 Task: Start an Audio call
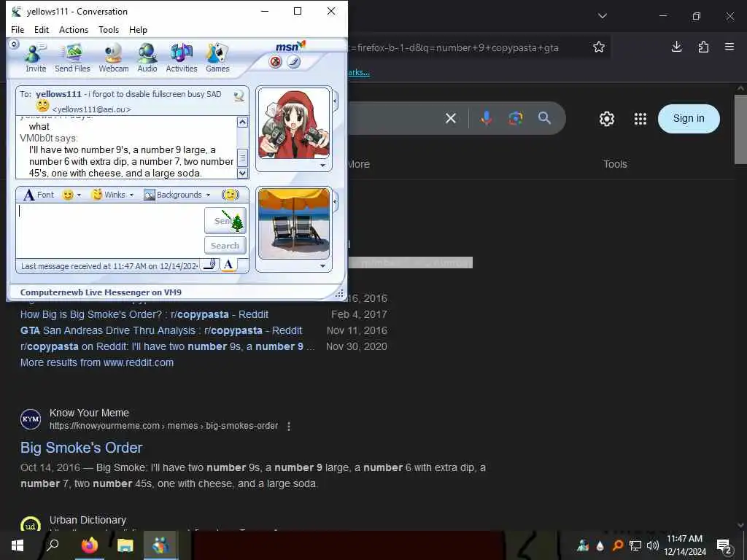(x=147, y=58)
